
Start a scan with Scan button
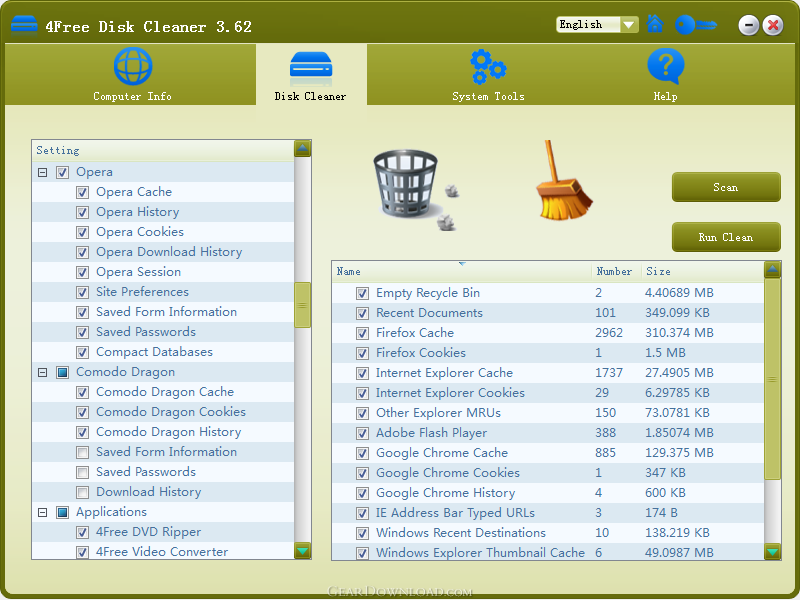click(726, 187)
